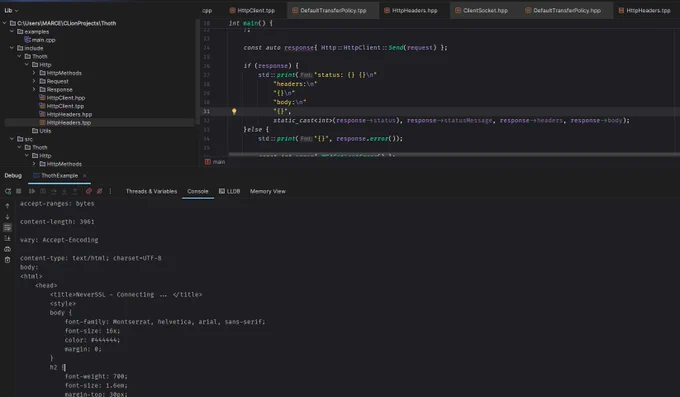Toggle Mute Breakpoints in debug toolbar
680x397 pixels.
pyautogui.click(x=99, y=191)
